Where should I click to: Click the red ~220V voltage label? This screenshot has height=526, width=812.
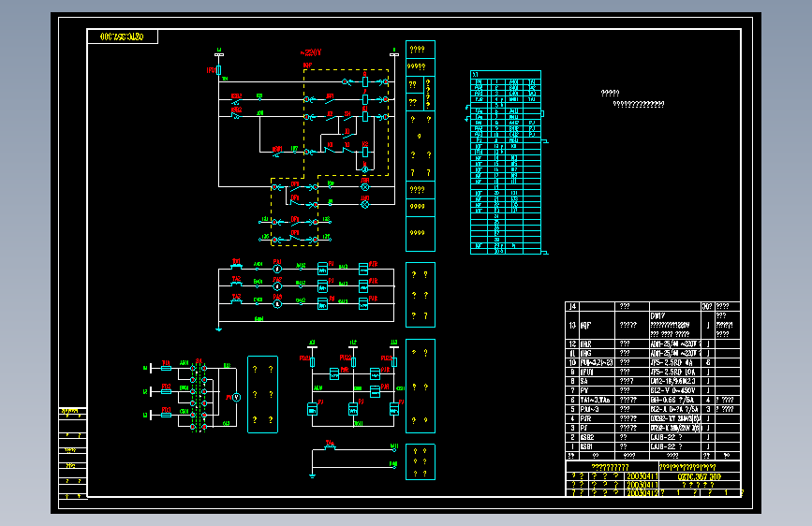click(x=311, y=52)
